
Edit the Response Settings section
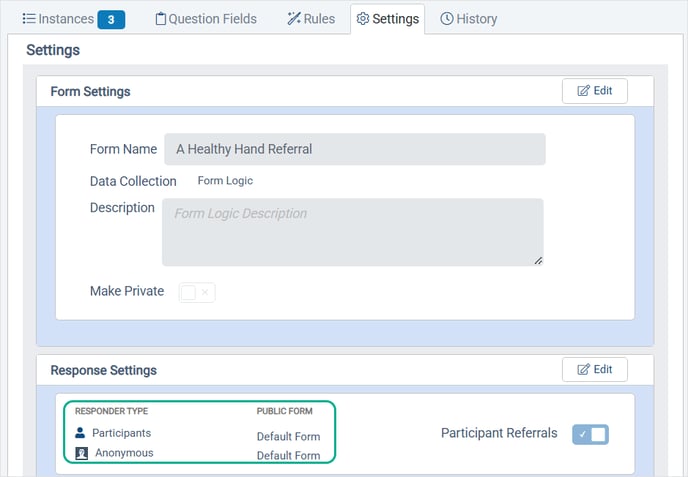(595, 369)
